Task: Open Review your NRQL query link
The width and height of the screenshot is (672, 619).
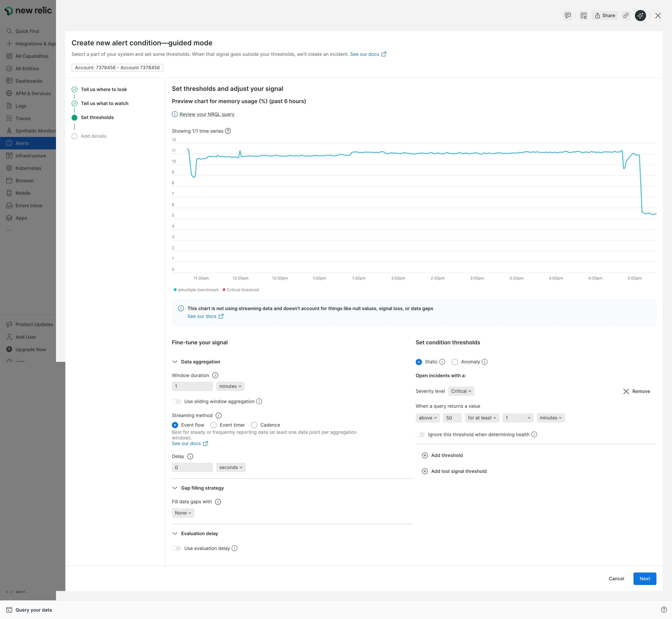Action: [206, 114]
